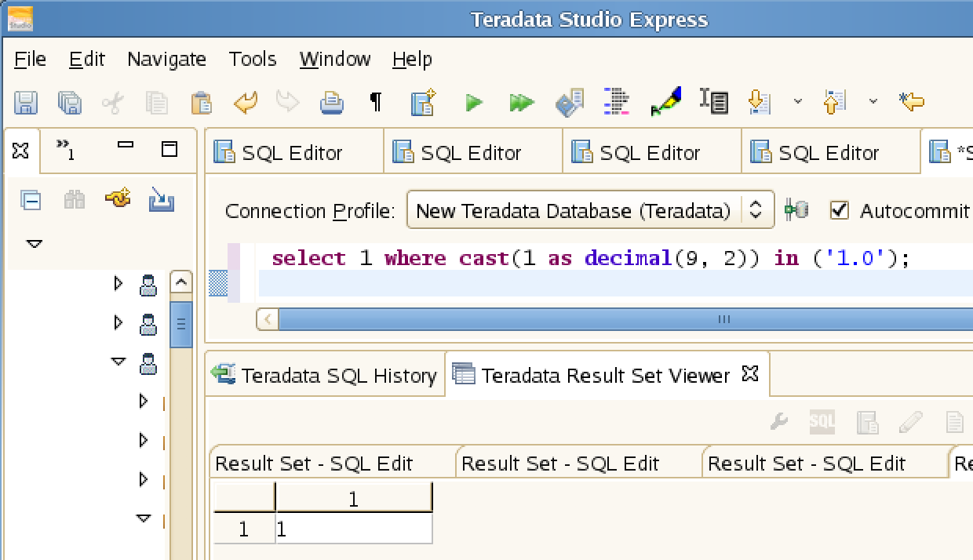Open the Teradata SQL History tab
This screenshot has height=560, width=973.
coord(324,376)
